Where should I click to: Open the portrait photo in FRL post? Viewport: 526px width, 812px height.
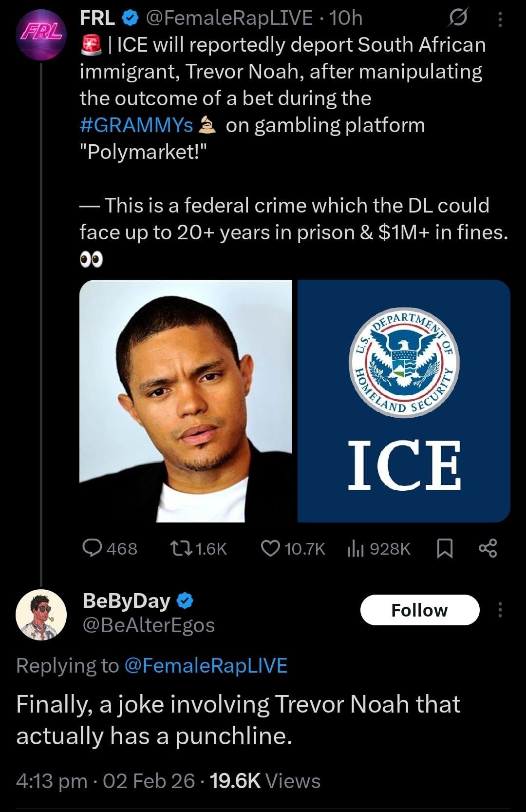point(186,401)
